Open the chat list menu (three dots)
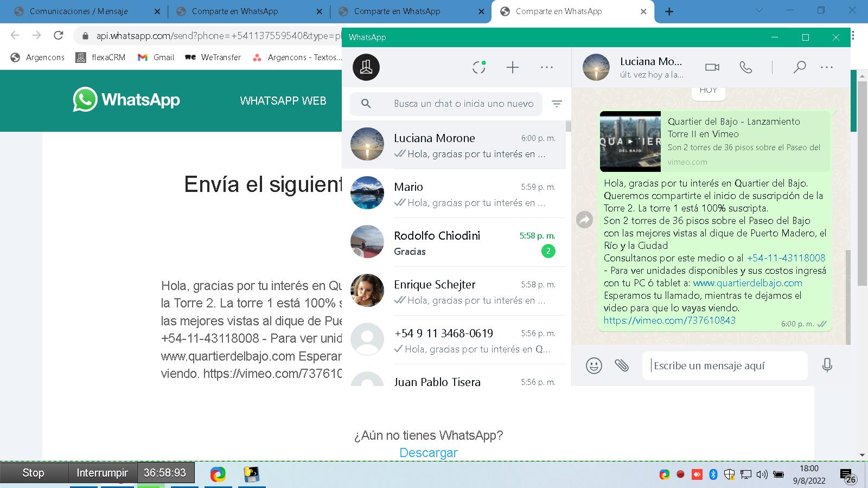The image size is (868, 488). pos(547,67)
